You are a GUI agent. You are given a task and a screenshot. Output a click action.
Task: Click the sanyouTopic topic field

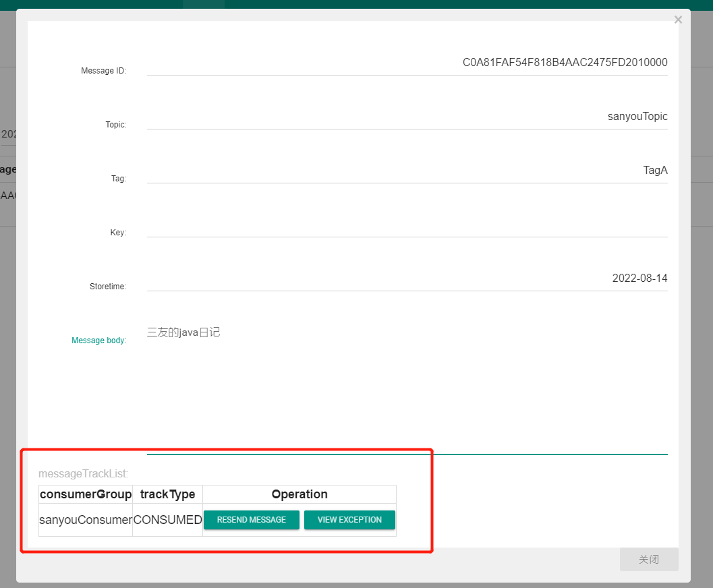[x=407, y=117]
